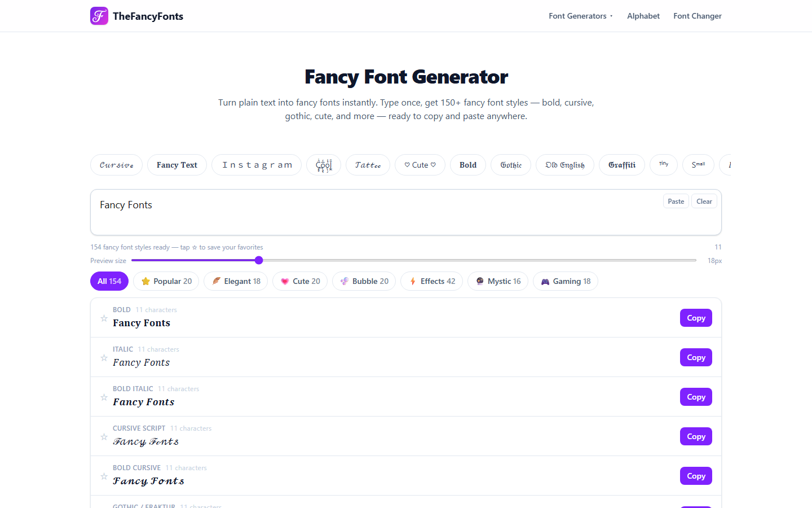Filter by Bubble 20 category

364,281
